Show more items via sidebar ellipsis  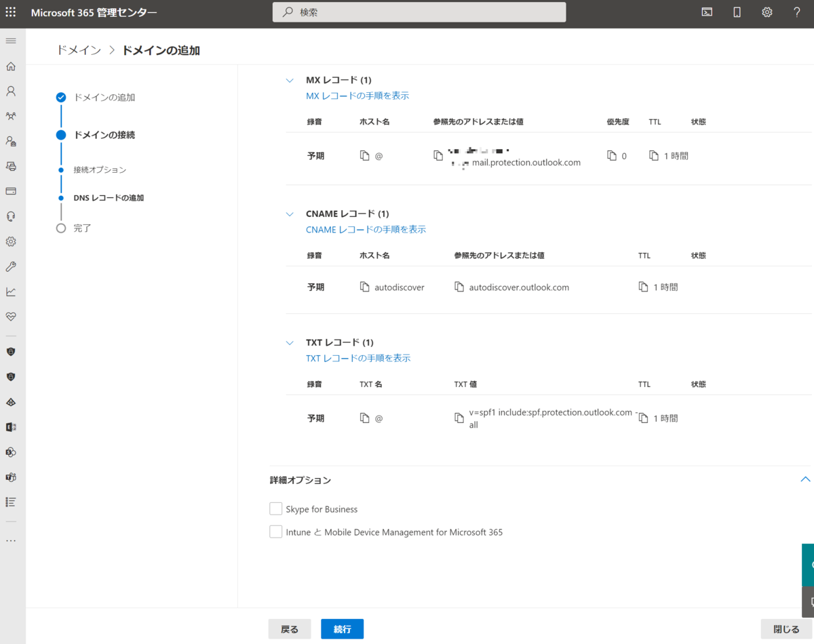click(x=11, y=541)
